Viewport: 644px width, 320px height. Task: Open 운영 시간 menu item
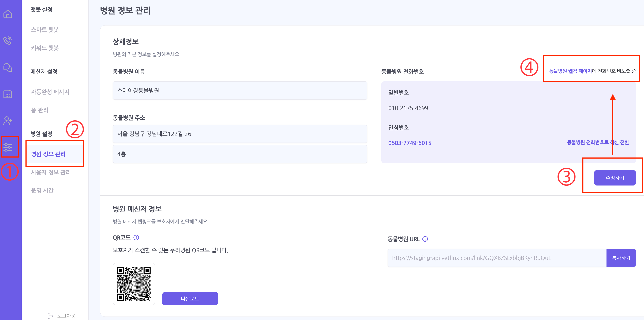[42, 191]
